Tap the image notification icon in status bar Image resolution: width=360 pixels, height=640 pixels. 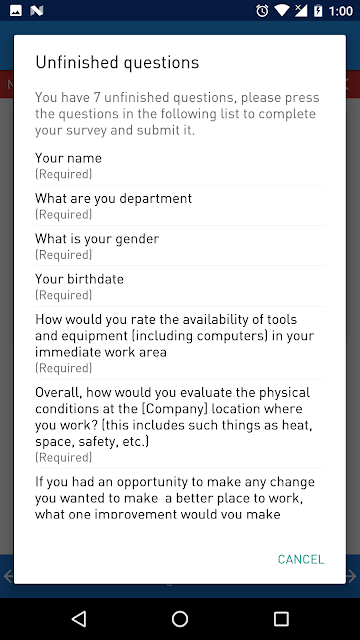point(16,11)
